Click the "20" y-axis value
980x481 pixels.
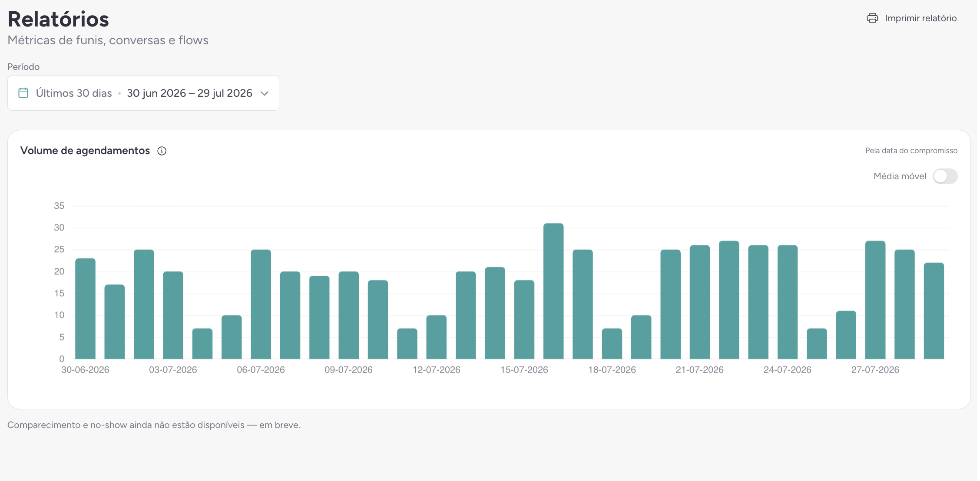[x=59, y=271]
